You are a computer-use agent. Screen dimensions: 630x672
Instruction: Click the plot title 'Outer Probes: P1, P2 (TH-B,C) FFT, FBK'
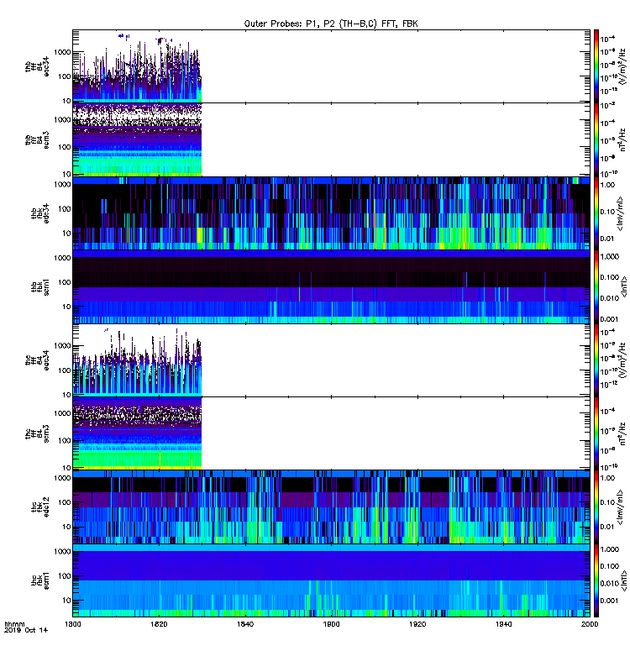pyautogui.click(x=331, y=24)
